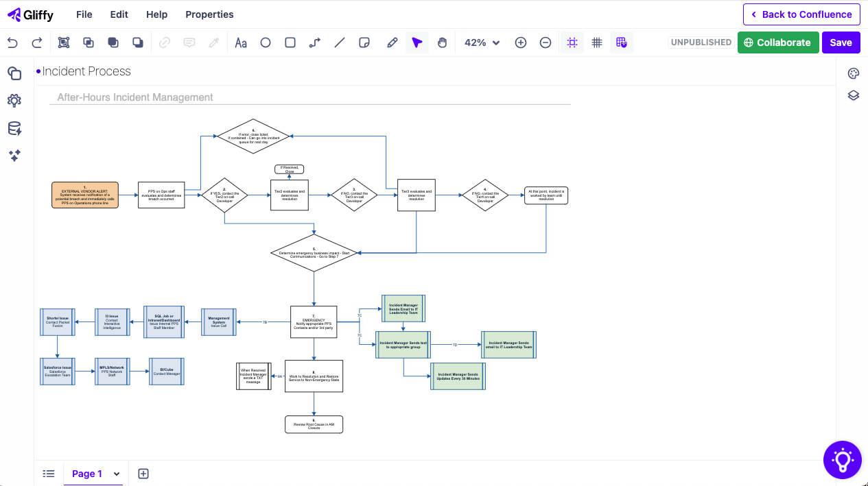Viewport: 868px width, 486px height.
Task: Click Back to Confluence button
Action: (x=801, y=14)
